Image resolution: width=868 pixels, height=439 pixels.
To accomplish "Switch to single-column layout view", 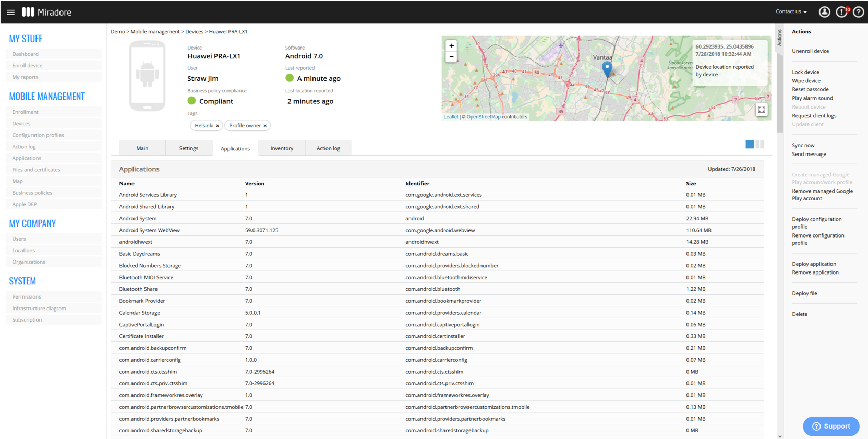I will click(x=750, y=144).
